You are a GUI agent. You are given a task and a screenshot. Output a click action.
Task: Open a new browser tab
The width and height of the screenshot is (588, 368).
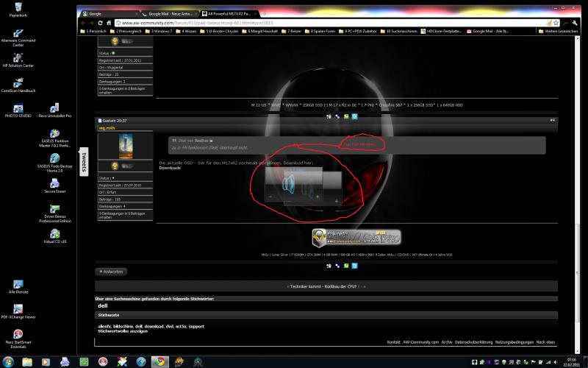click(264, 14)
